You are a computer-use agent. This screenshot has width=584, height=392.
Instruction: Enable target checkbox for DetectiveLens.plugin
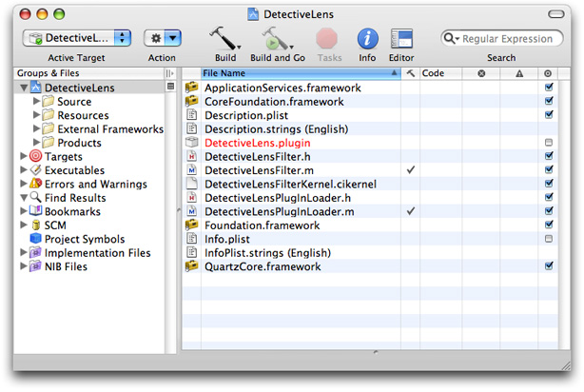(x=549, y=142)
